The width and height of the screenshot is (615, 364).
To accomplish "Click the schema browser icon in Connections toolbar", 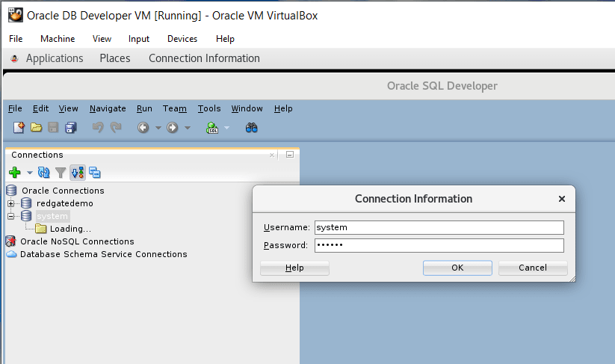I will coord(78,172).
